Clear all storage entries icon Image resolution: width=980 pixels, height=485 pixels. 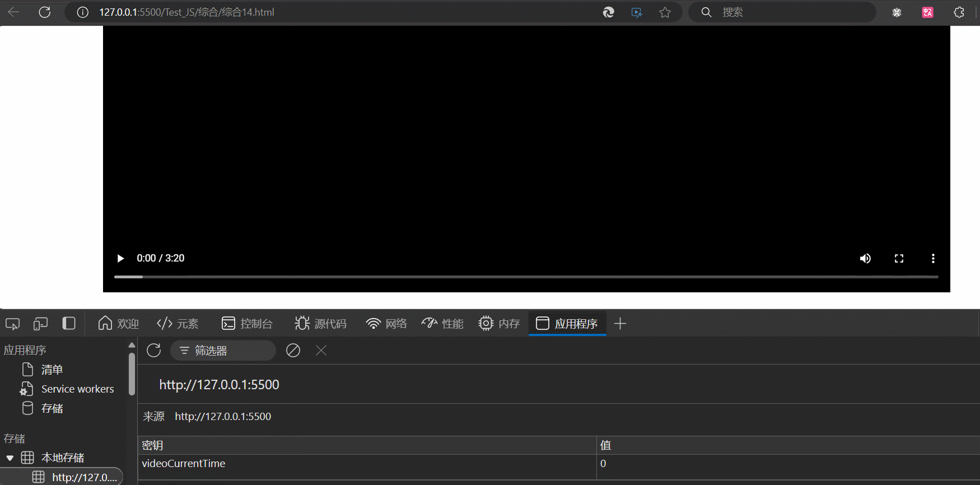[293, 351]
